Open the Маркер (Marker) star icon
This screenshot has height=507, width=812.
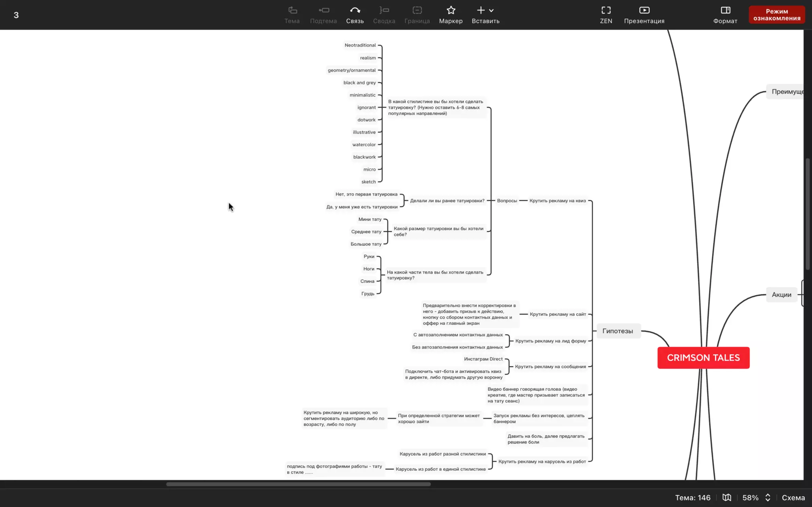[x=451, y=11]
